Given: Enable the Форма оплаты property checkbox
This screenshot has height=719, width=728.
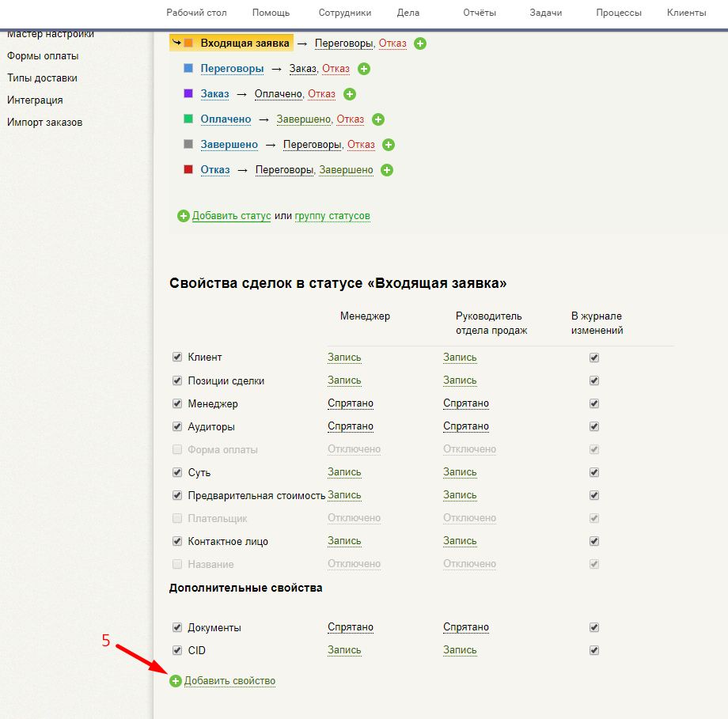Looking at the screenshot, I should point(177,449).
